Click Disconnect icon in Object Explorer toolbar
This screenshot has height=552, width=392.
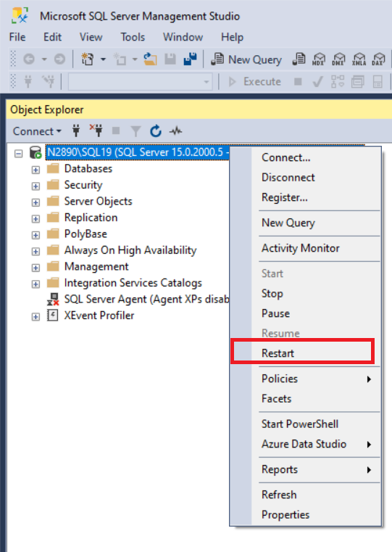pyautogui.click(x=96, y=131)
